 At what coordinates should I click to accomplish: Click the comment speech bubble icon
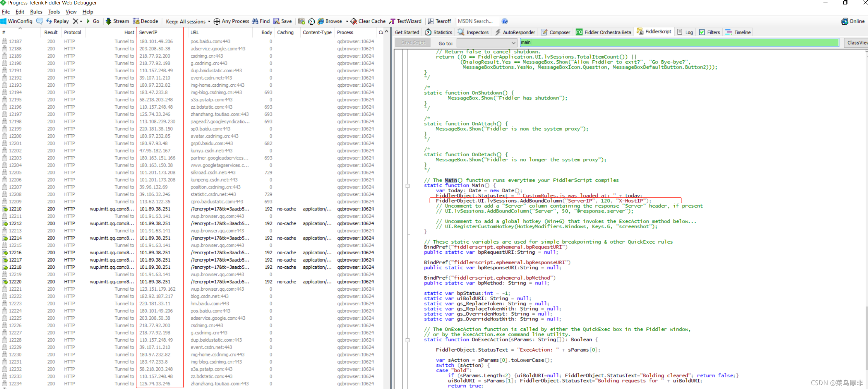tap(40, 21)
